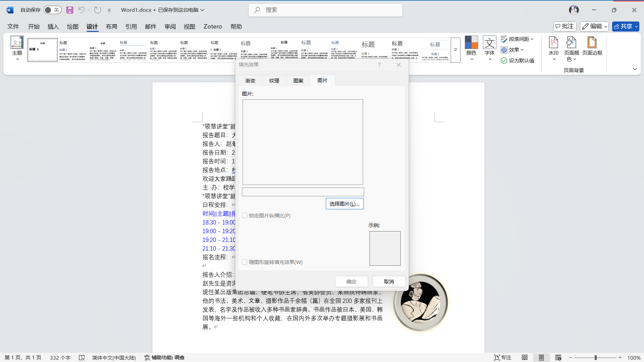This screenshot has height=362, width=644.
Task: Click language 简体中文(中国大陆) in status bar
Action: coord(114,358)
